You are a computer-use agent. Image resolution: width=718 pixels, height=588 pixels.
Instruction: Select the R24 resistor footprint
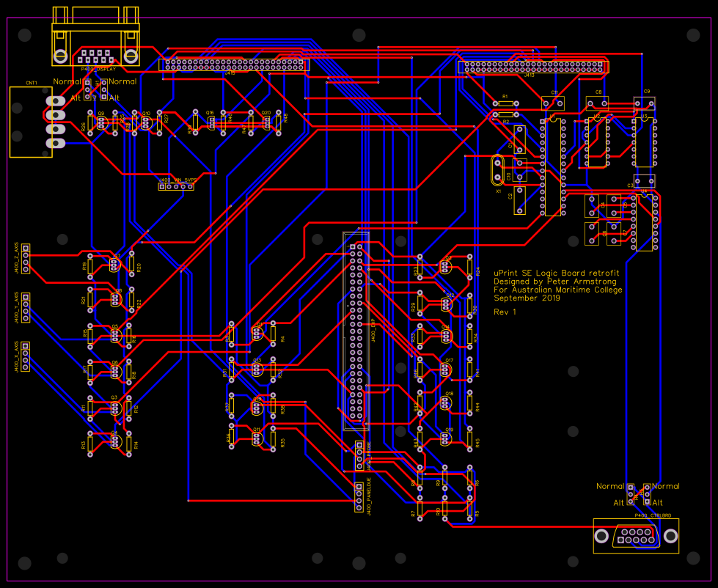tap(469, 266)
